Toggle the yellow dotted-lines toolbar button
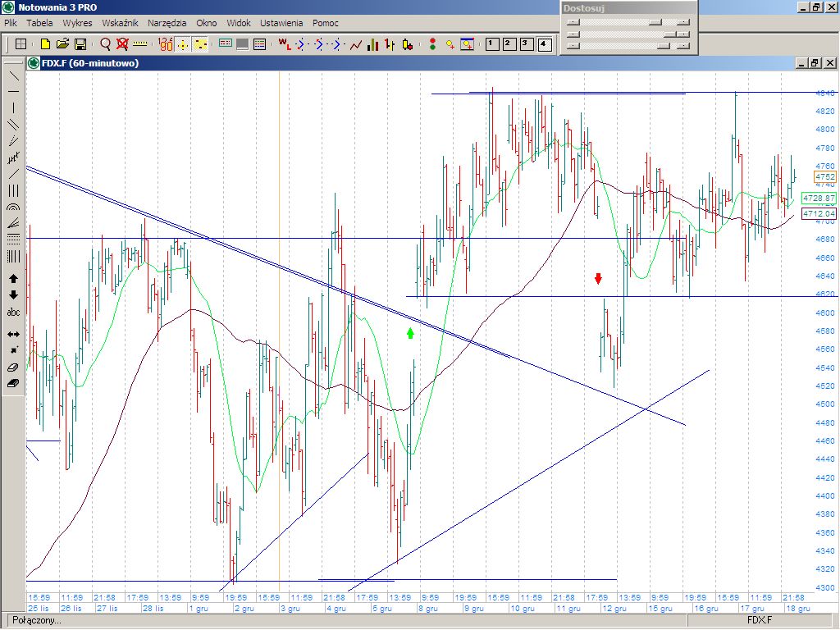Screen dimensions: 840x630 point(200,44)
